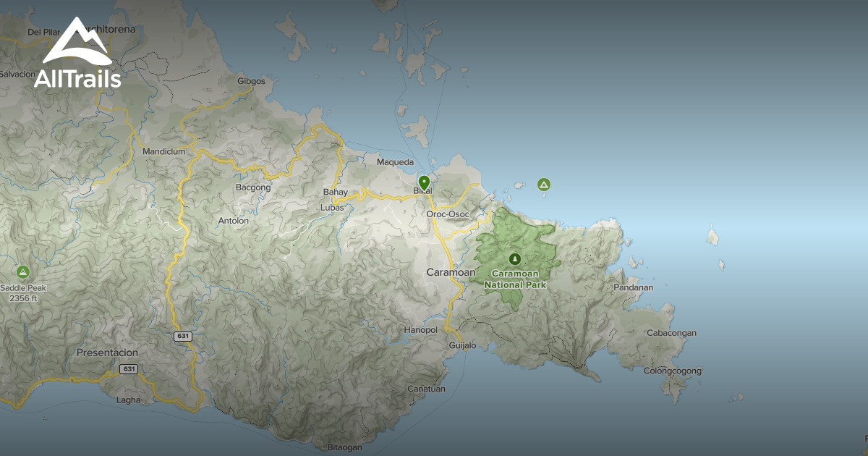The width and height of the screenshot is (868, 456).
Task: Click the Cabacongan island label
Action: 672,333
